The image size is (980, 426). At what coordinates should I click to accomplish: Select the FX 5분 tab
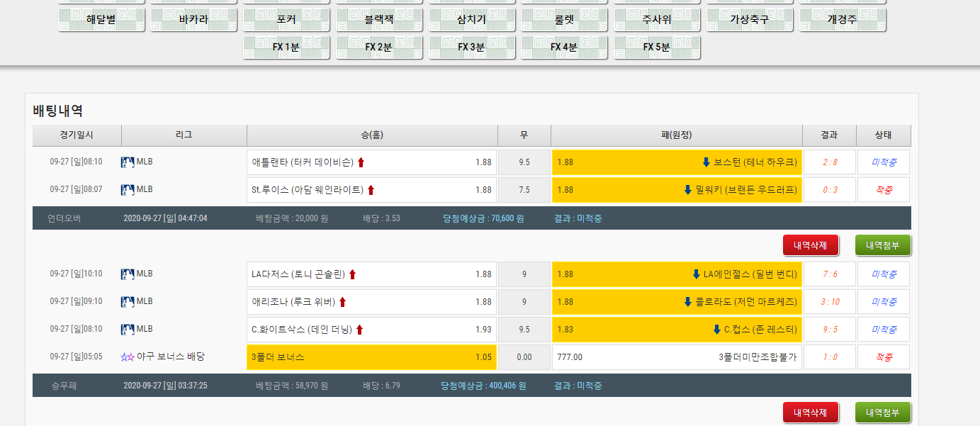click(657, 47)
